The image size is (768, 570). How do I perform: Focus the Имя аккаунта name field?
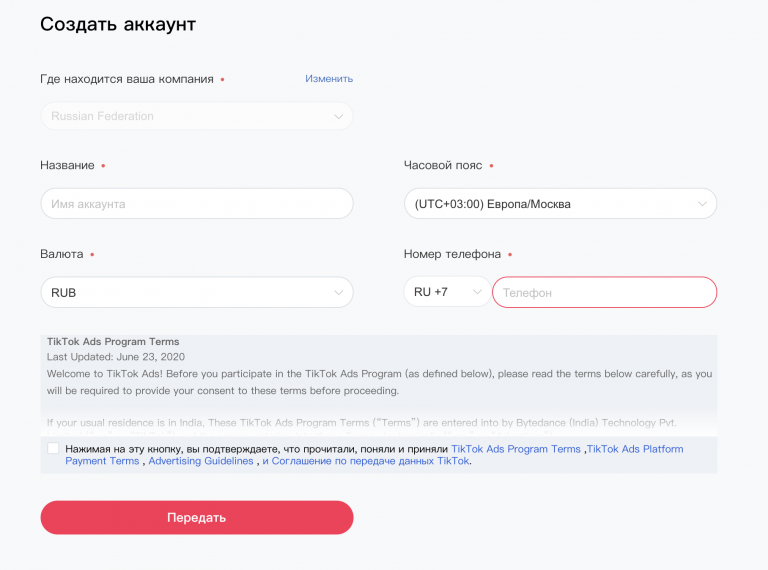(196, 204)
